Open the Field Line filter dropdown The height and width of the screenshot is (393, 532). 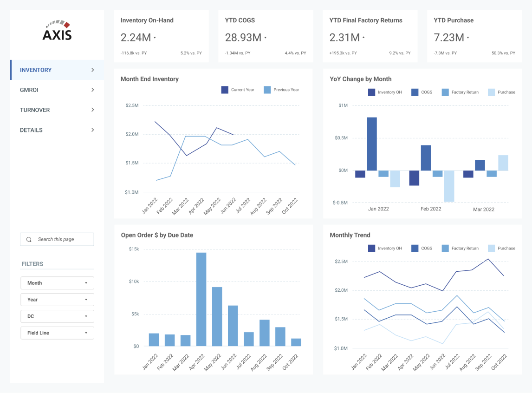coord(58,333)
